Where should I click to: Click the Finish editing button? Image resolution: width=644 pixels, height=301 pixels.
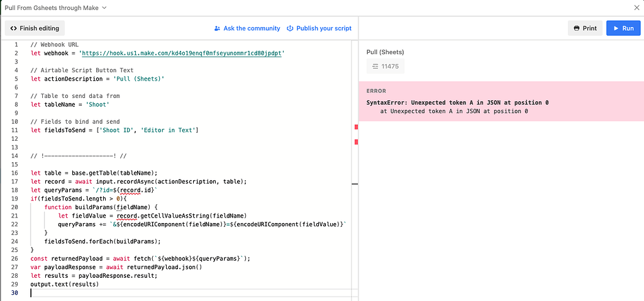coord(35,28)
